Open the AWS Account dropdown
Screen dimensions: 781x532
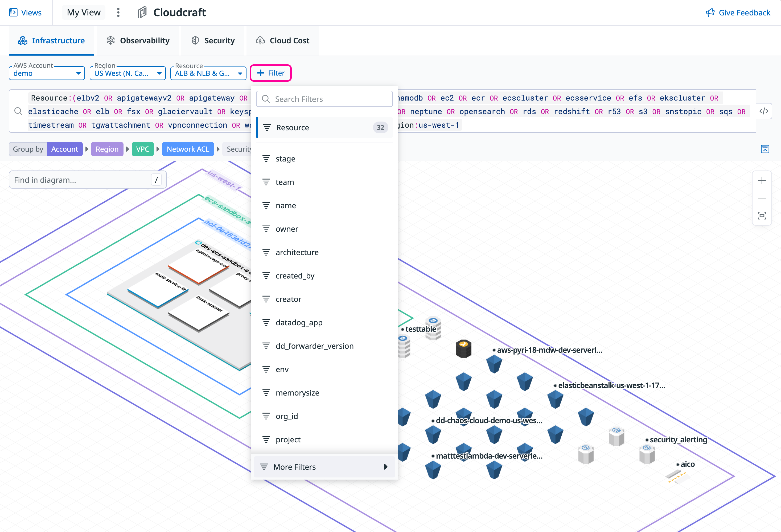coord(47,73)
